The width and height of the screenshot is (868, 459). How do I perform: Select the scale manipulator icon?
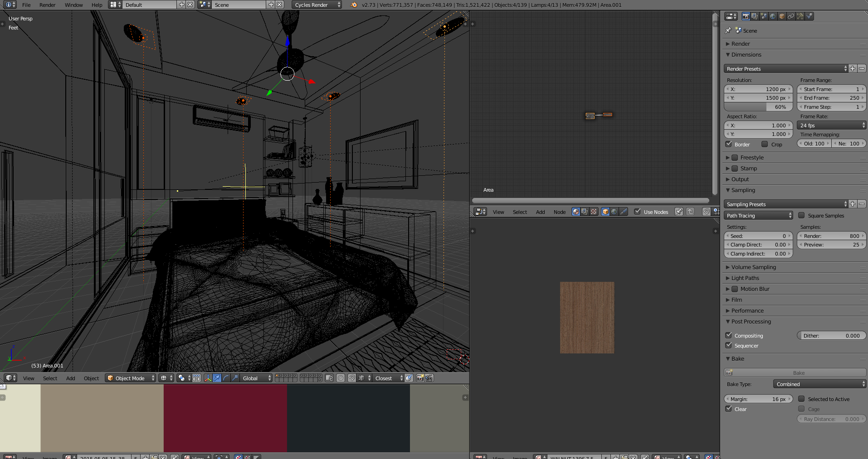pos(235,378)
